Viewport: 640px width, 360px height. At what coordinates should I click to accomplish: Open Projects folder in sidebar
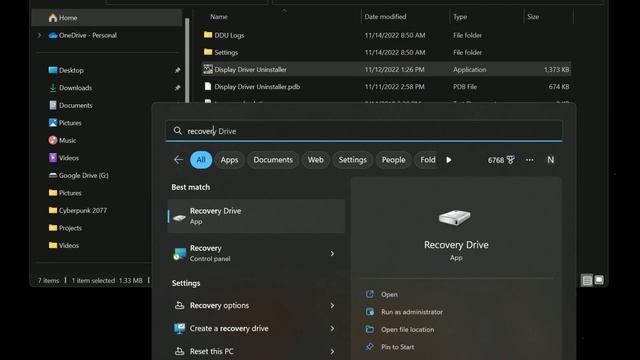(x=65, y=228)
